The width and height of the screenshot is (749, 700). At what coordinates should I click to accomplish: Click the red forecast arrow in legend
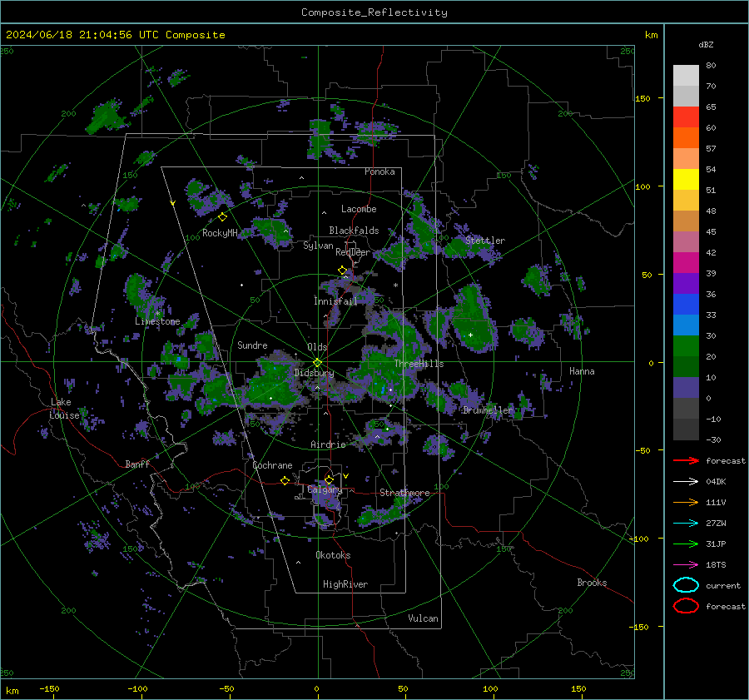point(686,460)
